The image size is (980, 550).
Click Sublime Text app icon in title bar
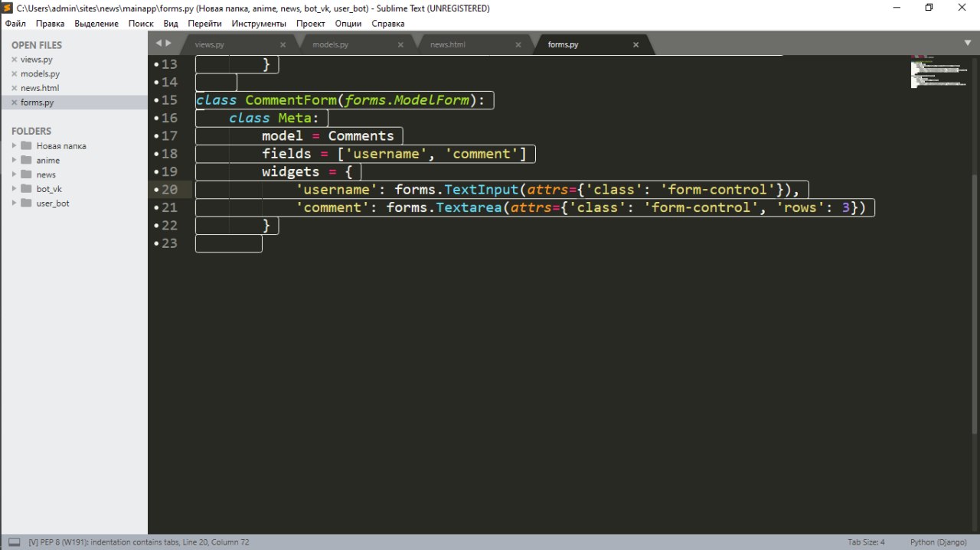(8, 8)
